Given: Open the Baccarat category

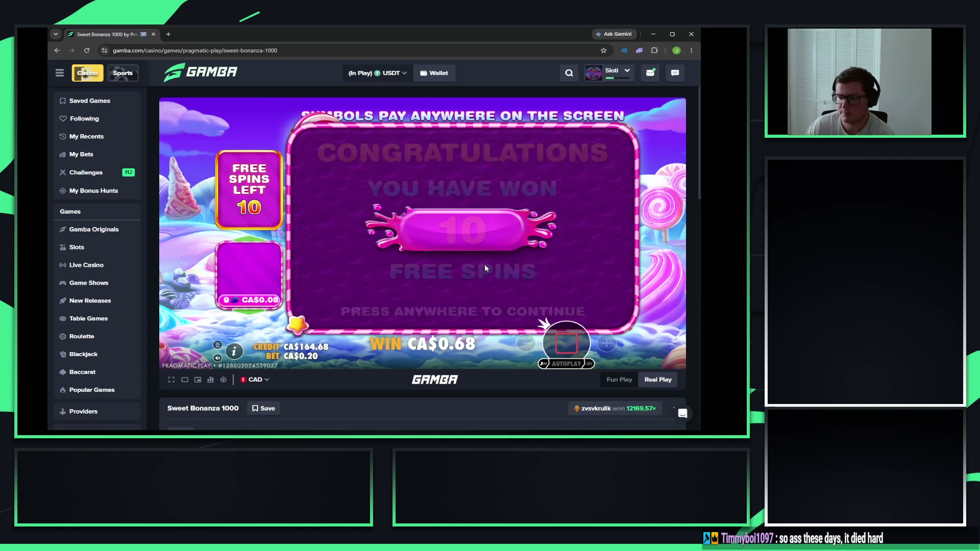Looking at the screenshot, I should pos(97,372).
